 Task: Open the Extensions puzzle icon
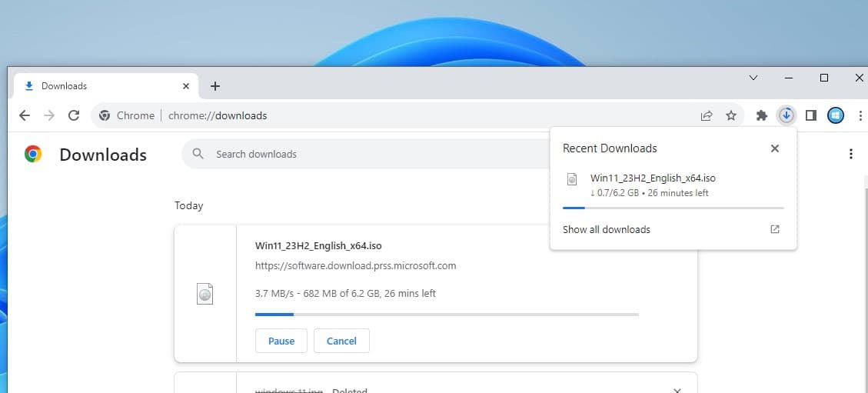coord(761,115)
